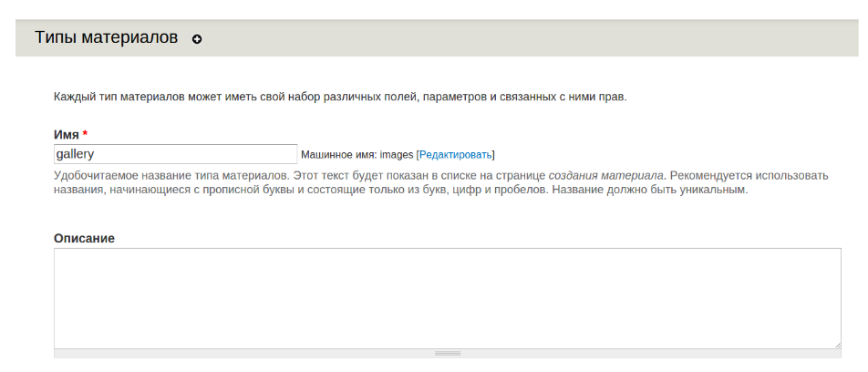Click the resize corner of the Описание textarea
Image resolution: width=868 pixels, height=372 pixels.
coord(836,344)
